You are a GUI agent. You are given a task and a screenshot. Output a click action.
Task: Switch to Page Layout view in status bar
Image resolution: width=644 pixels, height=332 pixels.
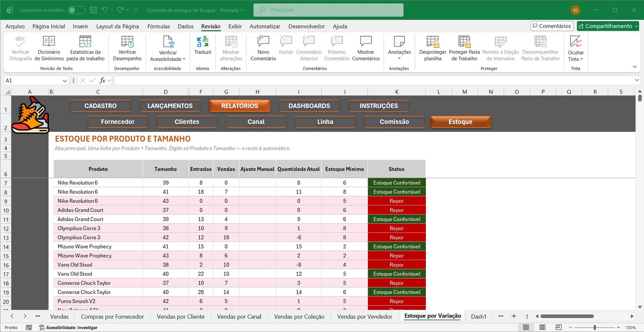(x=542, y=328)
